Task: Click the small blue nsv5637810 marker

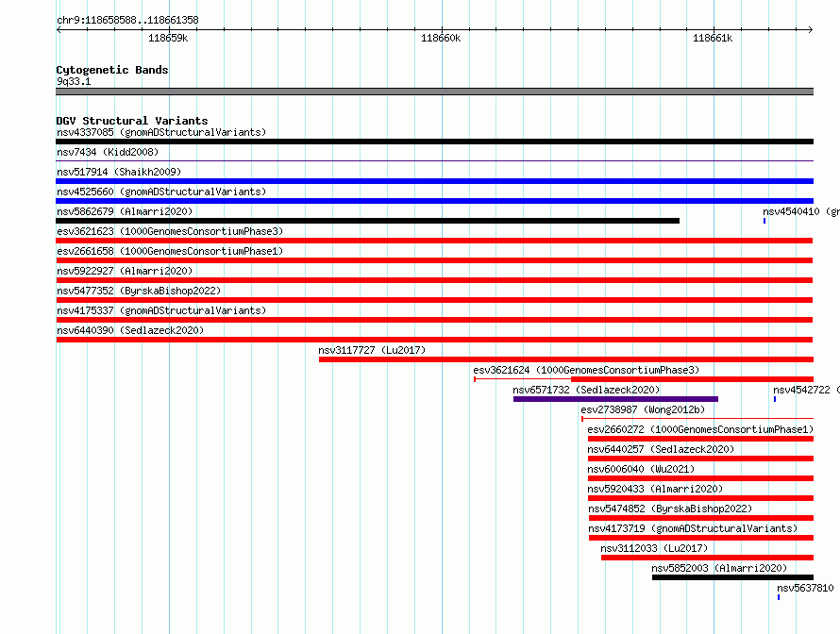Action: coord(779,597)
